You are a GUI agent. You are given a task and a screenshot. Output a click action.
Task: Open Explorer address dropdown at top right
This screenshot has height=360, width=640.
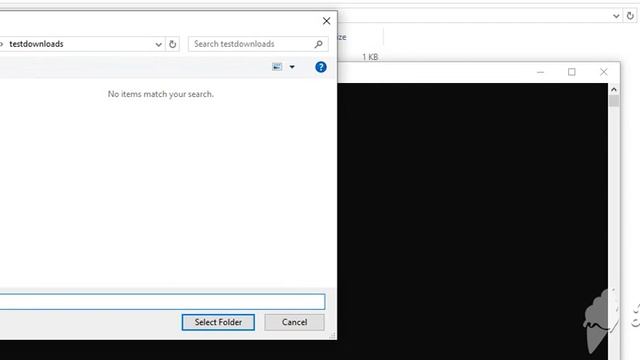[616, 16]
